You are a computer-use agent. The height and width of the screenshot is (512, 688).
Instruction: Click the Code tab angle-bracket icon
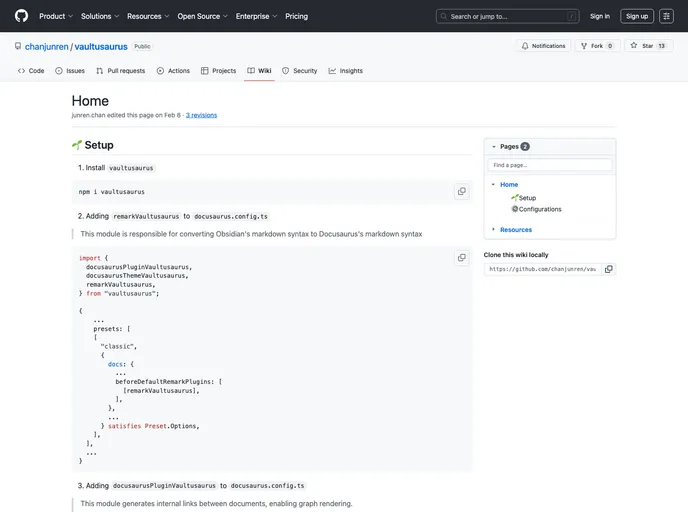click(21, 71)
